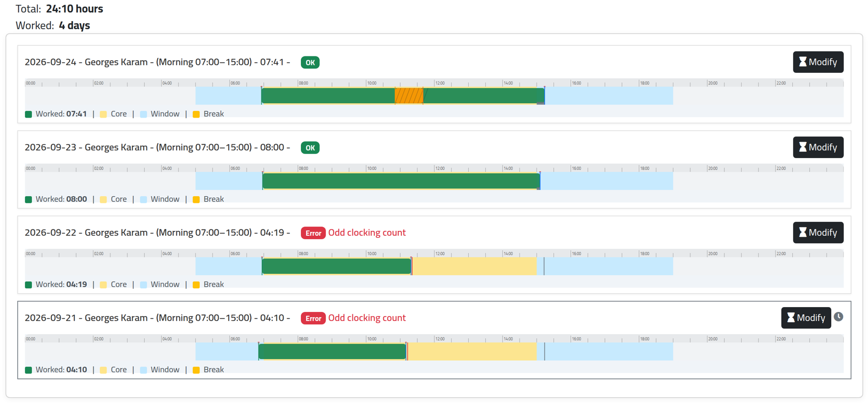
Task: Click yellow Core swatch in 2026-09-22 legend
Action: pos(103,285)
